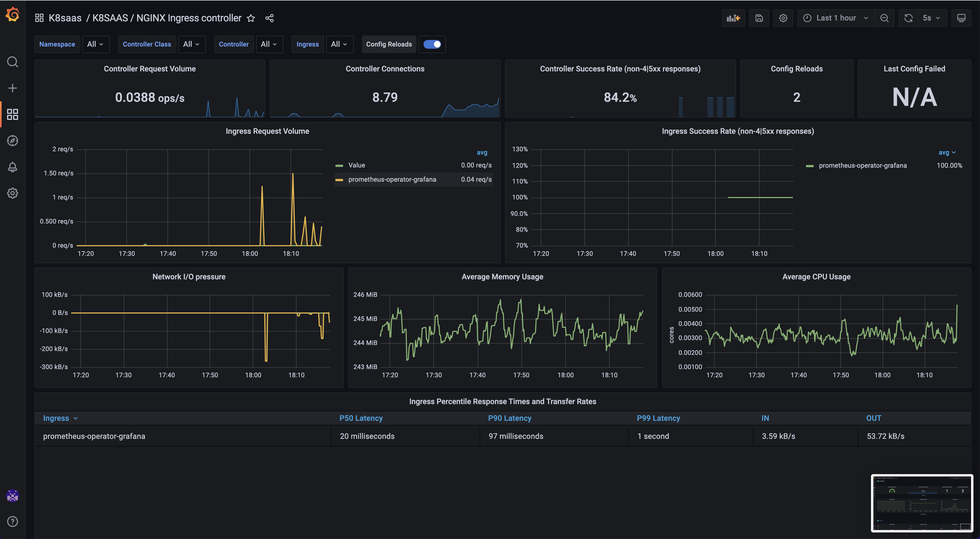
Task: Click green swatch in Ingress Success Rate legend
Action: pos(810,166)
